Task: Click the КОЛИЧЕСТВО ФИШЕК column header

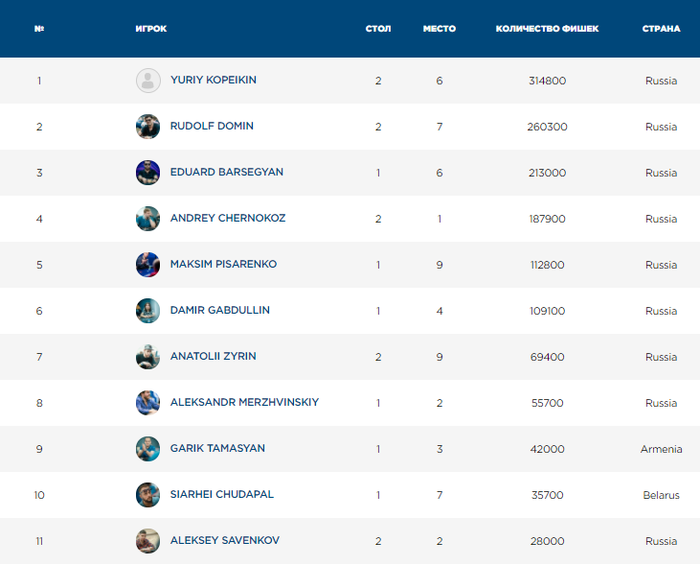Action: 547,29
